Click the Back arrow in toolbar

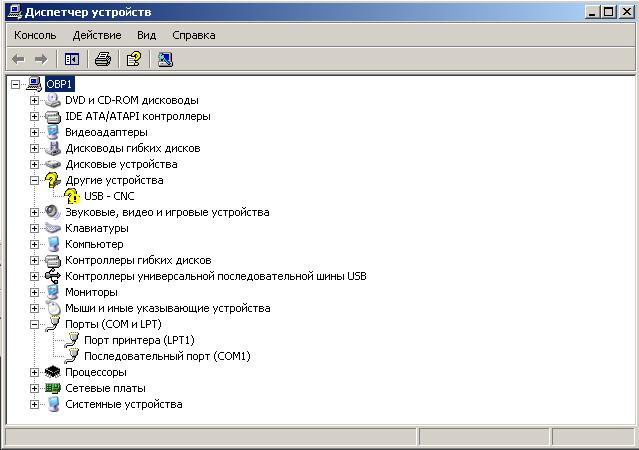pos(18,59)
